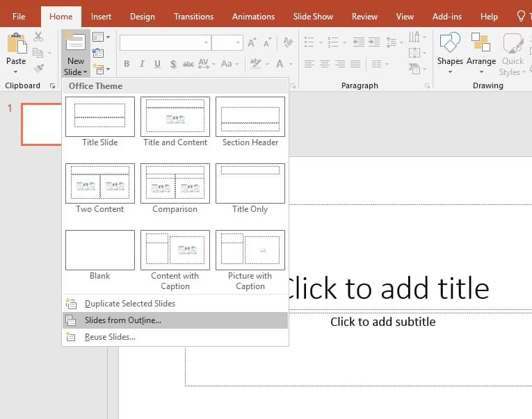This screenshot has height=419, width=532.
Task: Toggle Strikethrough formatting
Action: (188, 64)
